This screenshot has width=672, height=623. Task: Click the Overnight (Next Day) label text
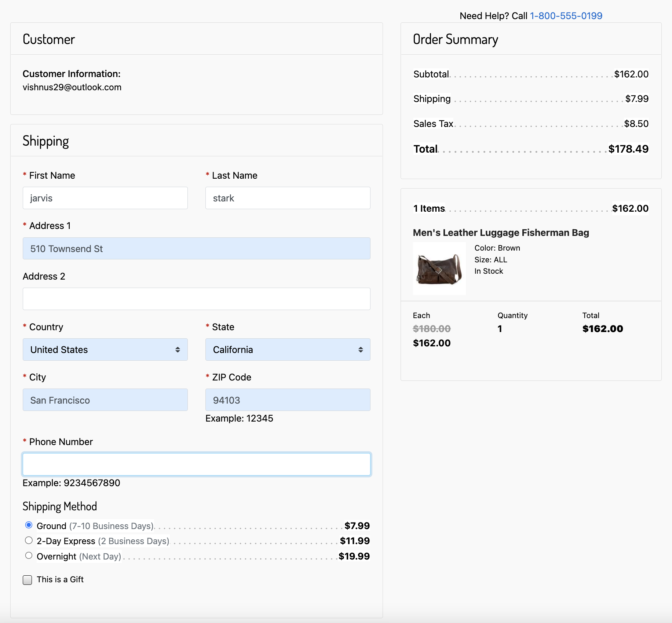[x=79, y=557]
